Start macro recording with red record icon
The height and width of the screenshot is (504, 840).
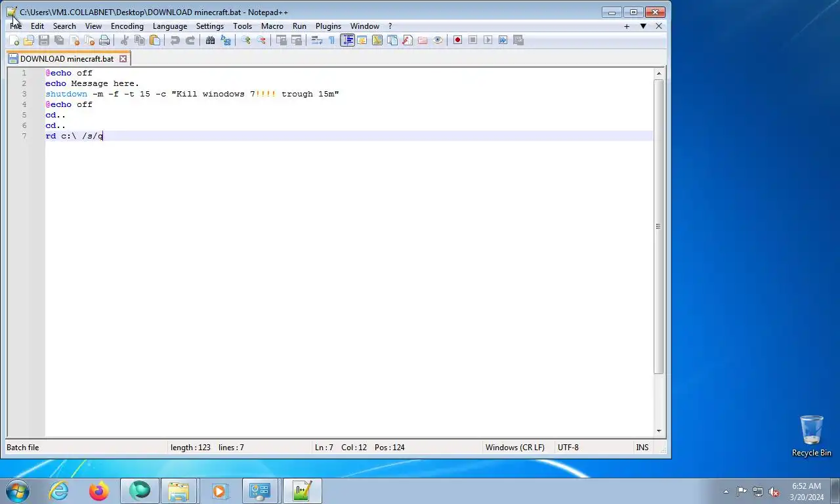458,40
